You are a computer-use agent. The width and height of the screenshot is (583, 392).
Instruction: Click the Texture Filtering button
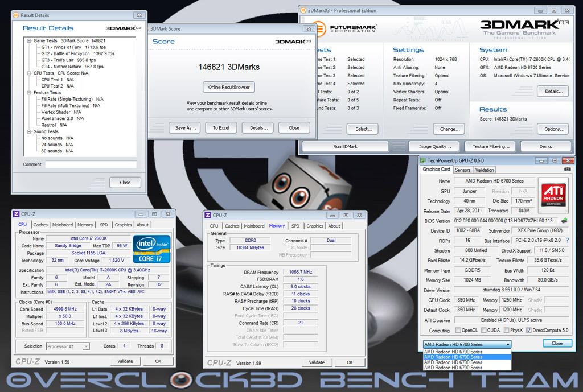pos(491,146)
